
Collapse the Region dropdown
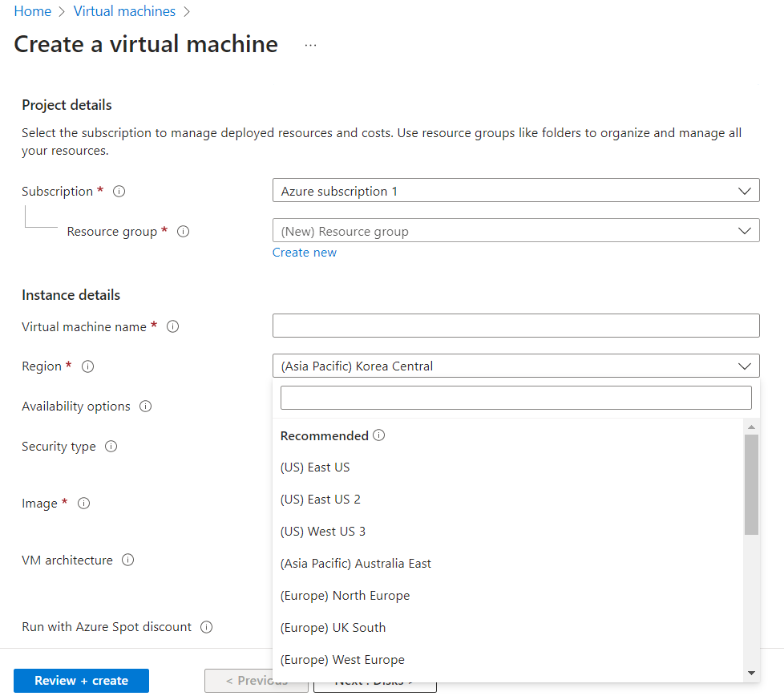(x=516, y=366)
